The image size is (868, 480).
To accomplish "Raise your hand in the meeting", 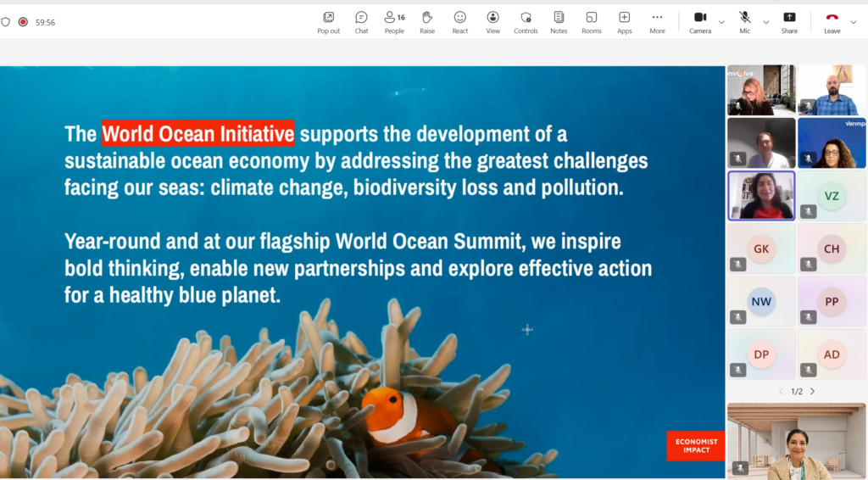I will [x=427, y=22].
